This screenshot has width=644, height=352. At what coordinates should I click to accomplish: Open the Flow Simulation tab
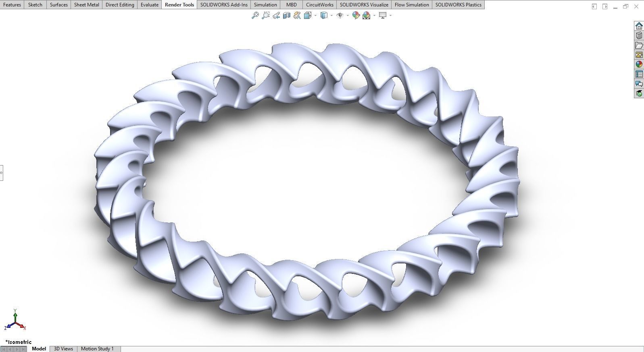click(412, 5)
